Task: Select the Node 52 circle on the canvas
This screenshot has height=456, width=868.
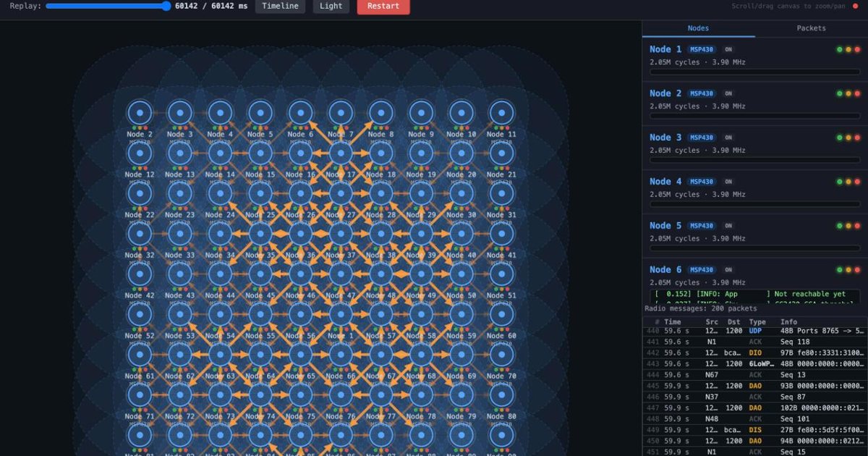Action: [140, 315]
